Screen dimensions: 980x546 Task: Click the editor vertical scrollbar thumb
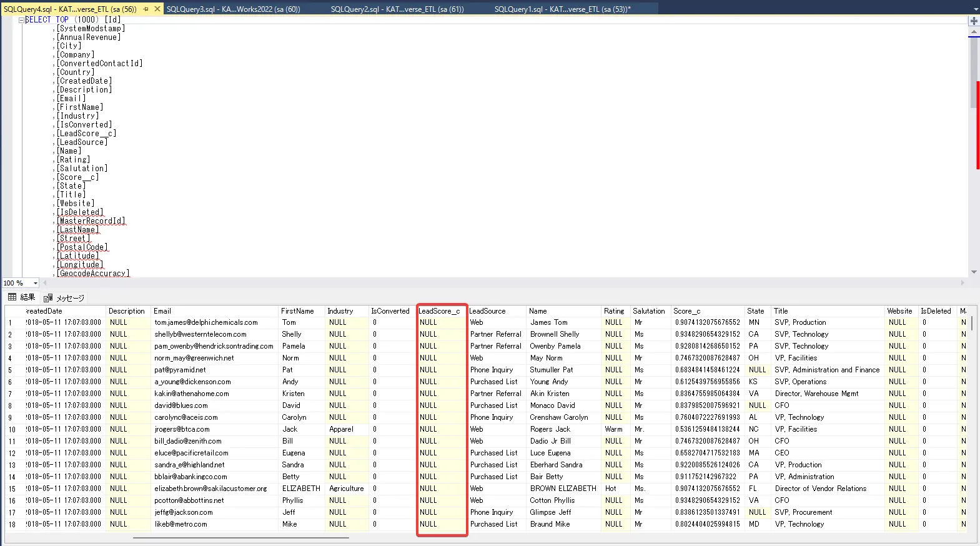click(974, 72)
